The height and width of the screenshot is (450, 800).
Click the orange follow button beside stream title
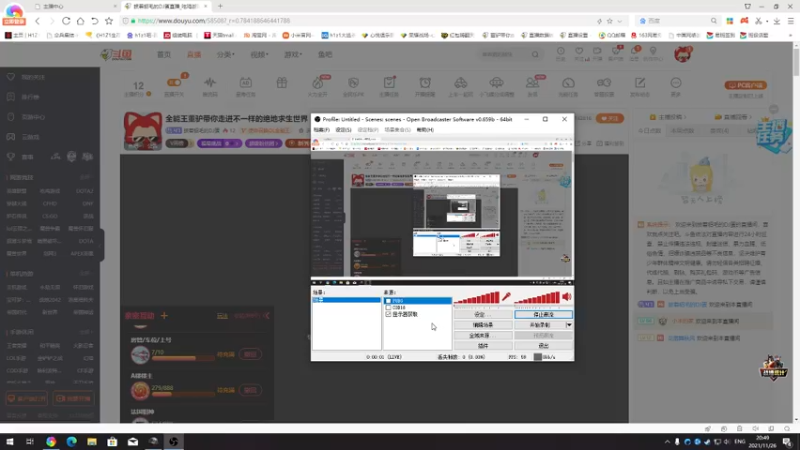point(610,118)
